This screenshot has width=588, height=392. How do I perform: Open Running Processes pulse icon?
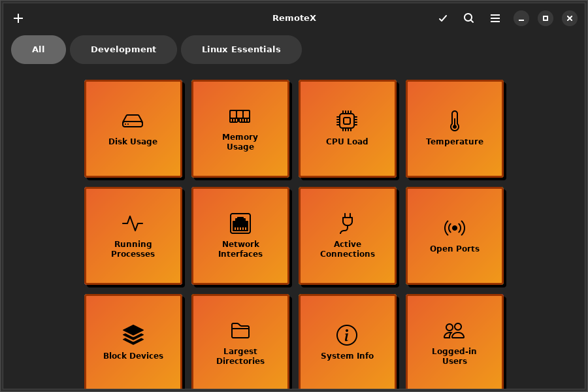(x=133, y=223)
